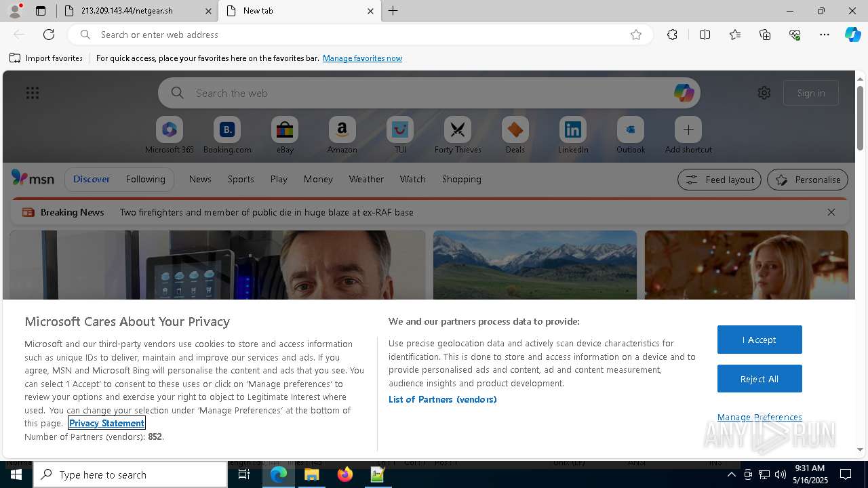The width and height of the screenshot is (868, 488).
Task: Open Task View on the taskbar
Action: [244, 474]
